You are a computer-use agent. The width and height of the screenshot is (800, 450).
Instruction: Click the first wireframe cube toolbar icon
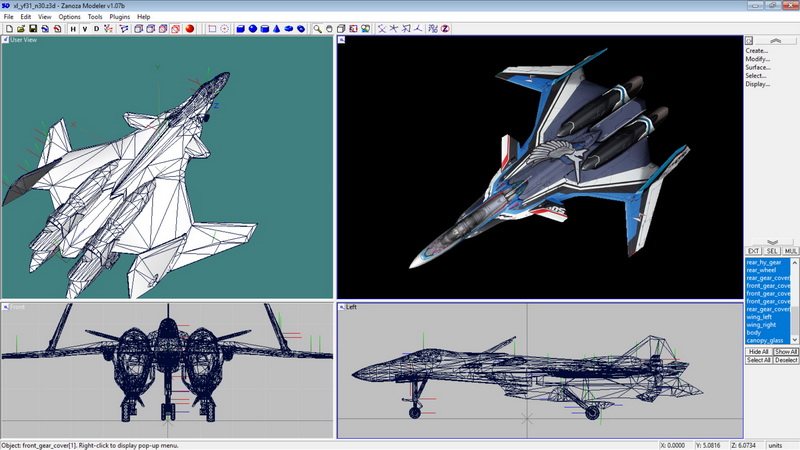tap(138, 29)
